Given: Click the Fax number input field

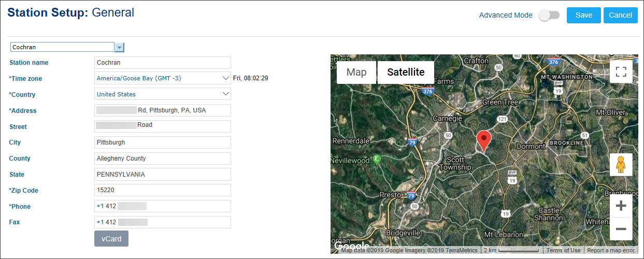Looking at the screenshot, I should pos(163,222).
